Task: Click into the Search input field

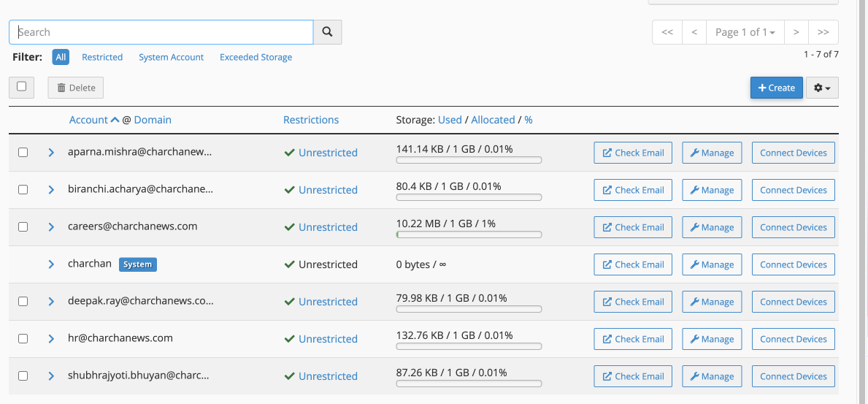Action: (x=161, y=32)
